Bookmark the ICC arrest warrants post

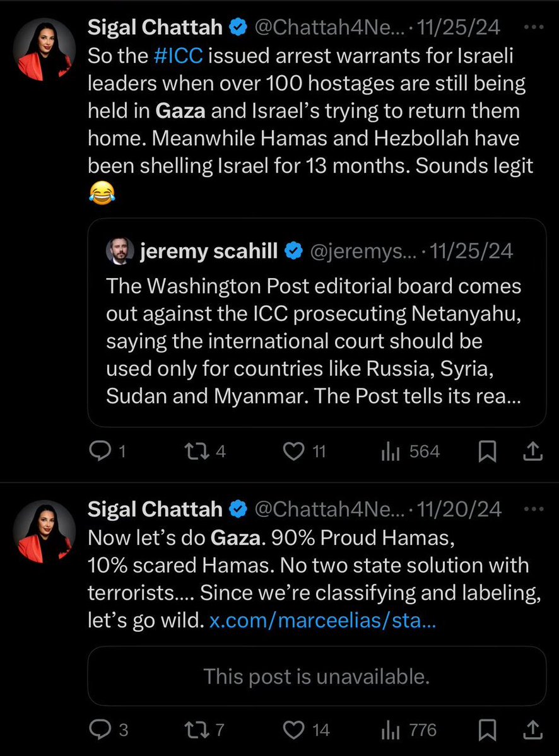coord(488,451)
